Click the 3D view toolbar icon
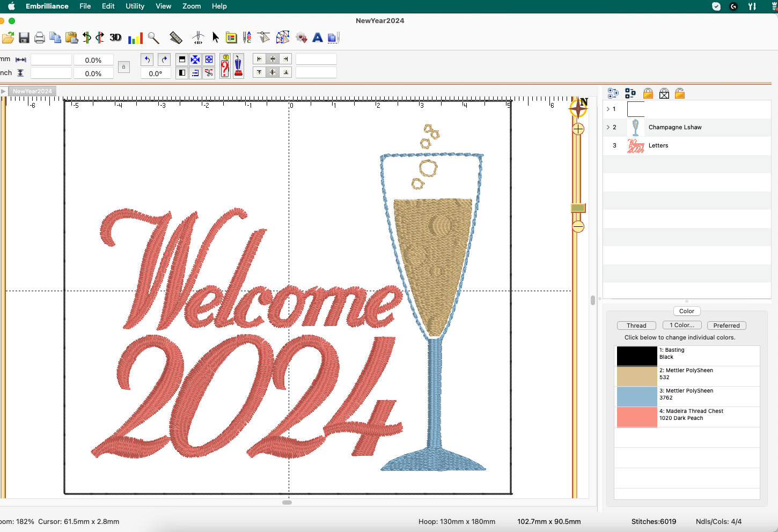Image resolution: width=778 pixels, height=532 pixels. coord(115,38)
